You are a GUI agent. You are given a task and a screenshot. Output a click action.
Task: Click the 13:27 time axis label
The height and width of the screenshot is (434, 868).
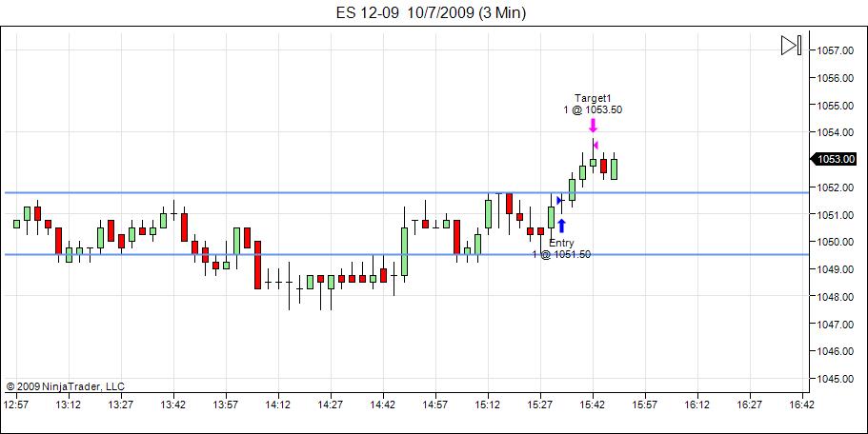pyautogui.click(x=121, y=404)
